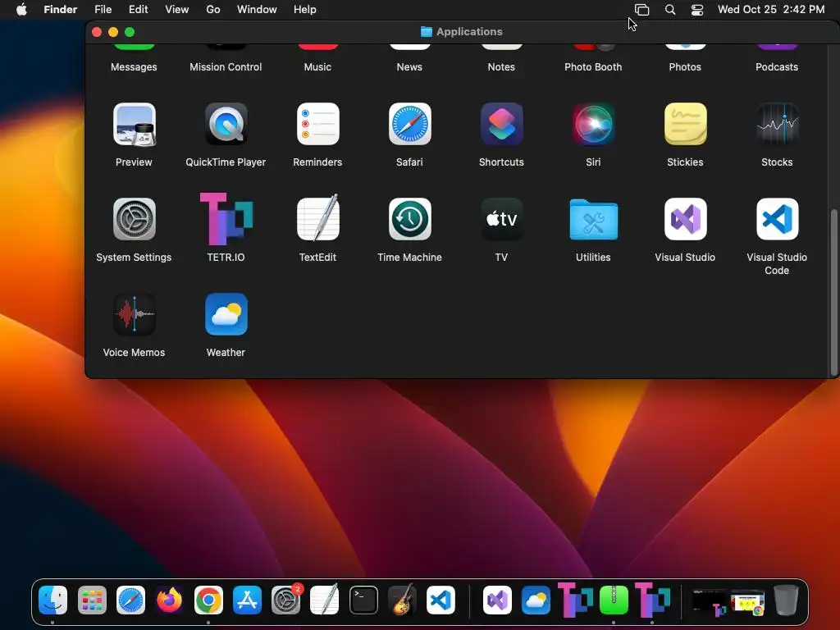
Task: Click Weather icon in the Dock
Action: [536, 600]
